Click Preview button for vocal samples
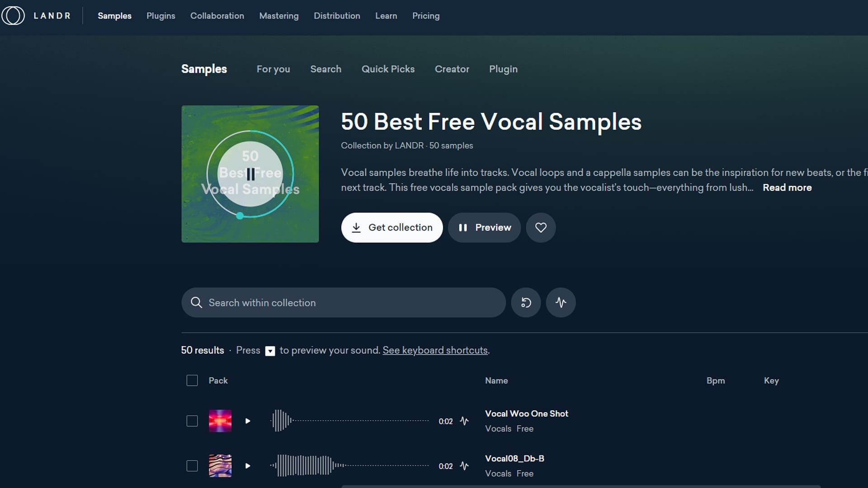The width and height of the screenshot is (868, 488). (484, 228)
